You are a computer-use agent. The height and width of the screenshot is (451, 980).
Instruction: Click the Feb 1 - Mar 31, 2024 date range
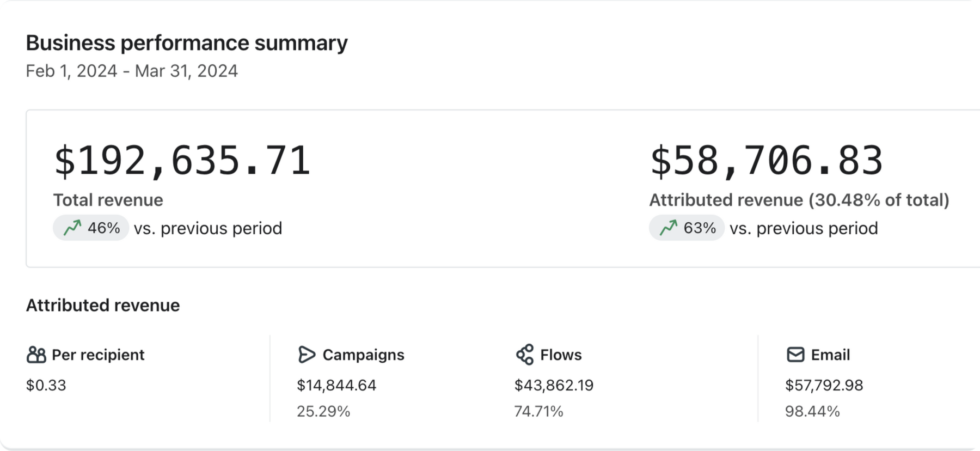[x=132, y=71]
